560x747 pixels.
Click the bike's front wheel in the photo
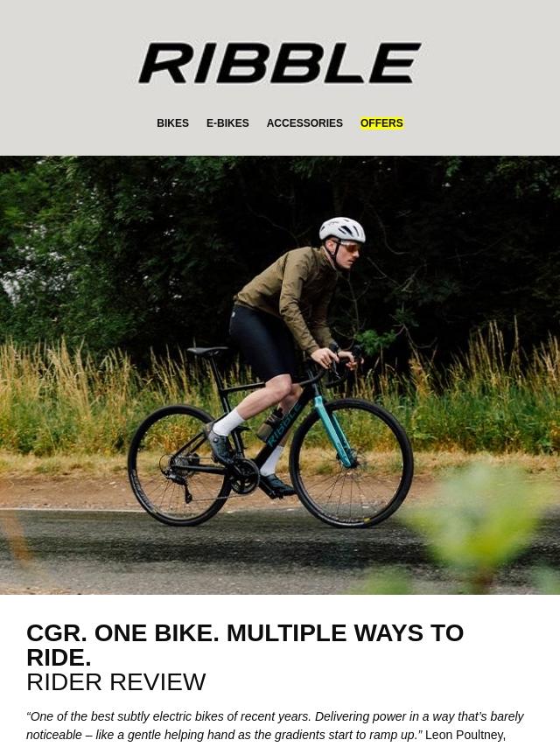click(351, 463)
